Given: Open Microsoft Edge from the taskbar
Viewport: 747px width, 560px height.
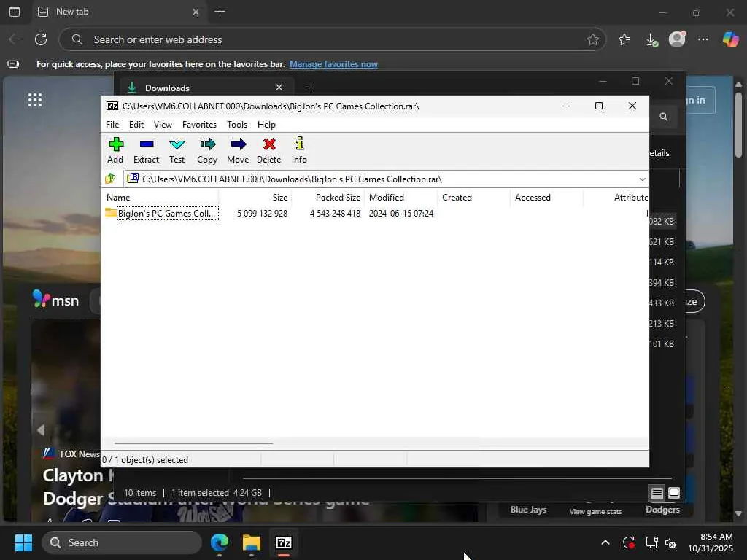Looking at the screenshot, I should 220,542.
